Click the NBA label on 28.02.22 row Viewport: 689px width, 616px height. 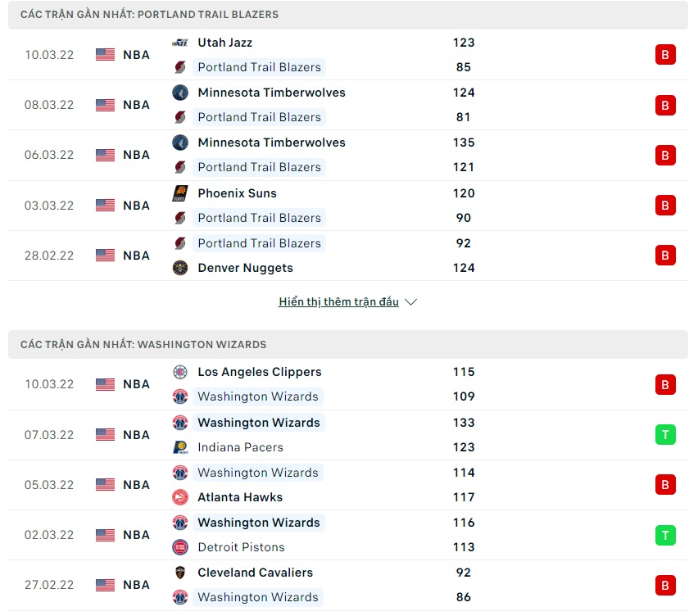click(x=137, y=256)
